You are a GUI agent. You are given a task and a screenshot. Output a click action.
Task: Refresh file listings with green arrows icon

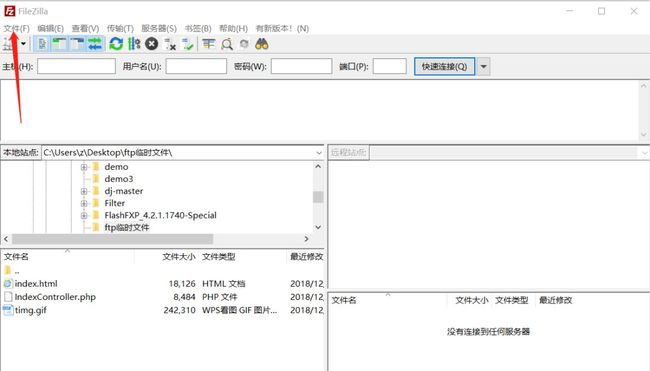(x=116, y=44)
